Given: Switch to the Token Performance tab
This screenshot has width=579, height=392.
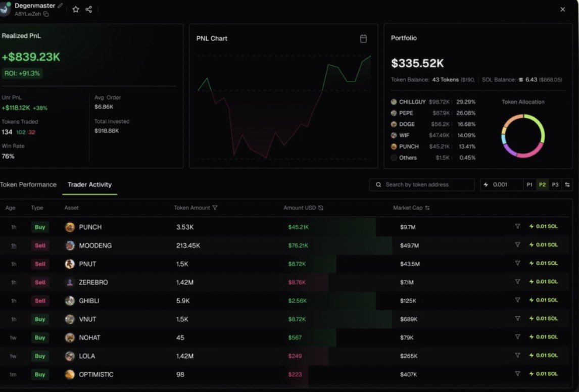Looking at the screenshot, I should pyautogui.click(x=28, y=184).
